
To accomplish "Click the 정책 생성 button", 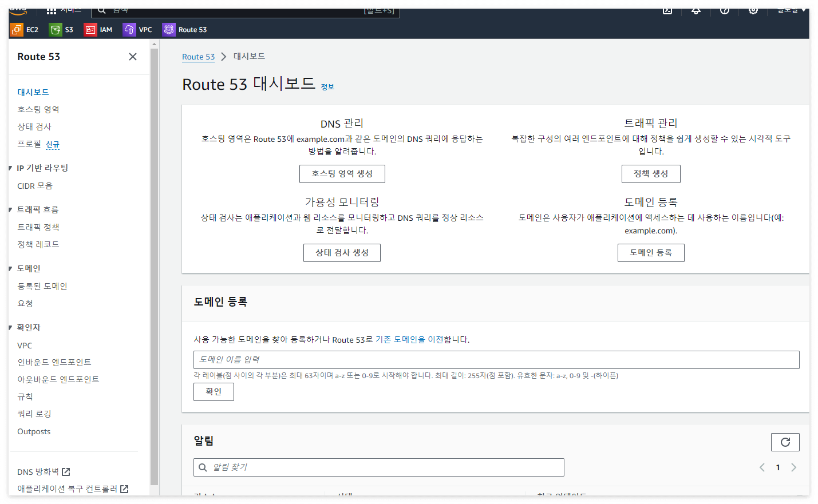I will point(651,174).
